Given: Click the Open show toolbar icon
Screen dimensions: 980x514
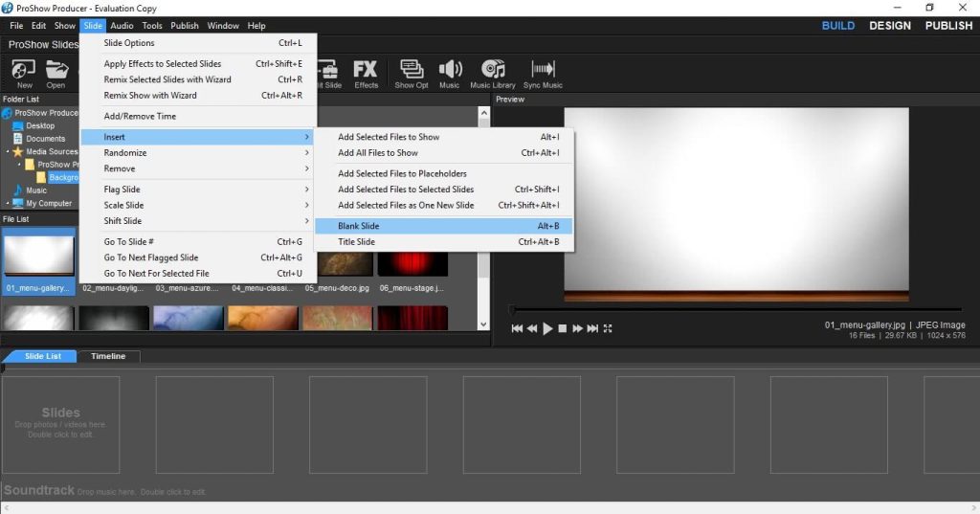Looking at the screenshot, I should (x=56, y=72).
